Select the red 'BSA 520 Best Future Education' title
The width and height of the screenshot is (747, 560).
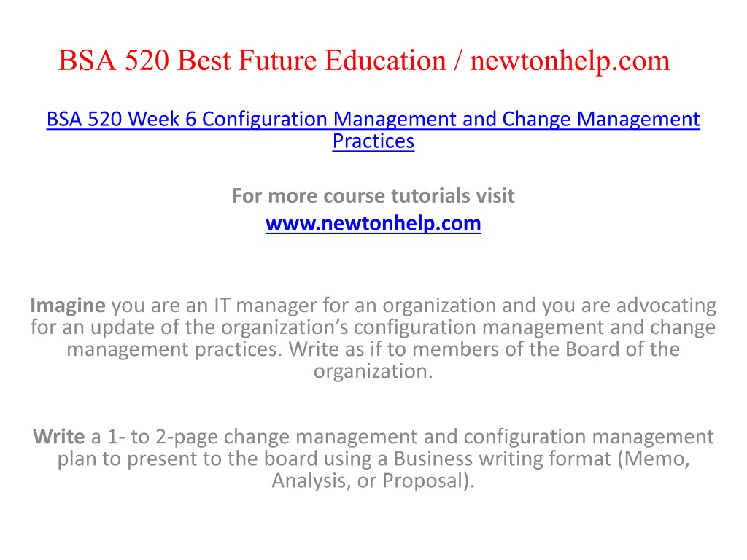click(x=252, y=61)
